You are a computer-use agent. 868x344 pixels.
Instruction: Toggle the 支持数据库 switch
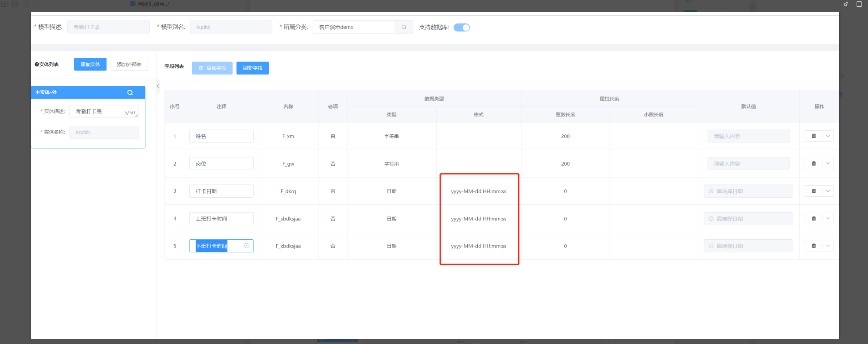coord(462,27)
